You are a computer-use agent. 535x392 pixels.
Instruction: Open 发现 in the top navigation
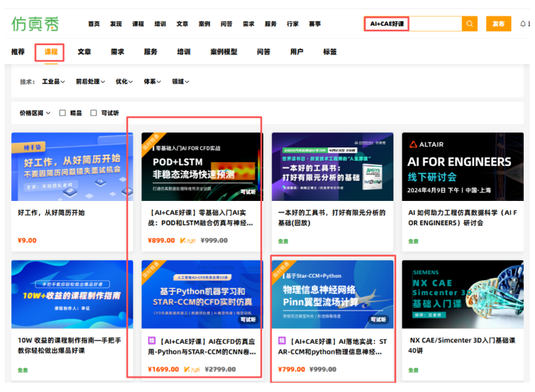pyautogui.click(x=116, y=24)
